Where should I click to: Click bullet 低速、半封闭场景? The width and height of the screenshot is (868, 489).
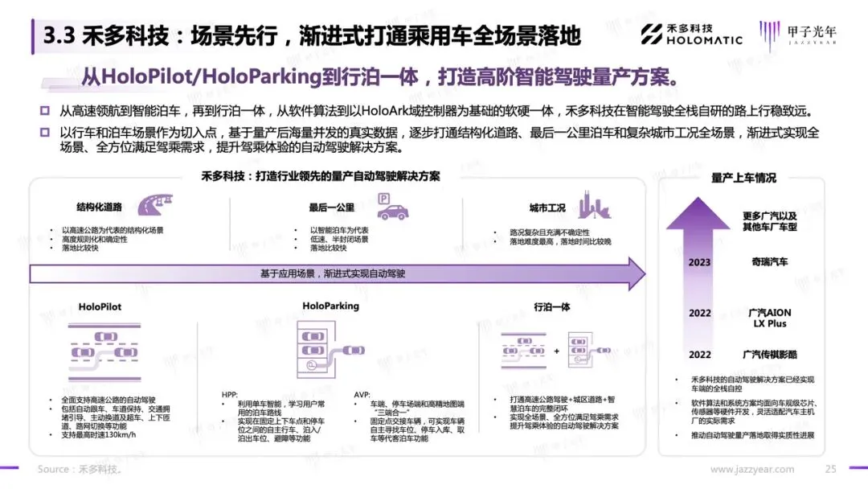click(339, 239)
